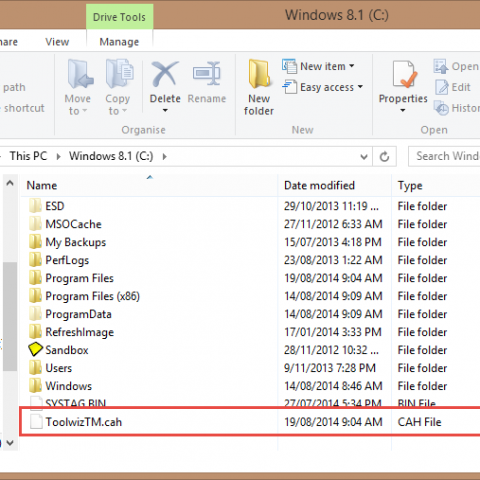The image size is (480, 480).
Task: Click date 15/07/2013 4:18 PM
Action: coord(333,242)
